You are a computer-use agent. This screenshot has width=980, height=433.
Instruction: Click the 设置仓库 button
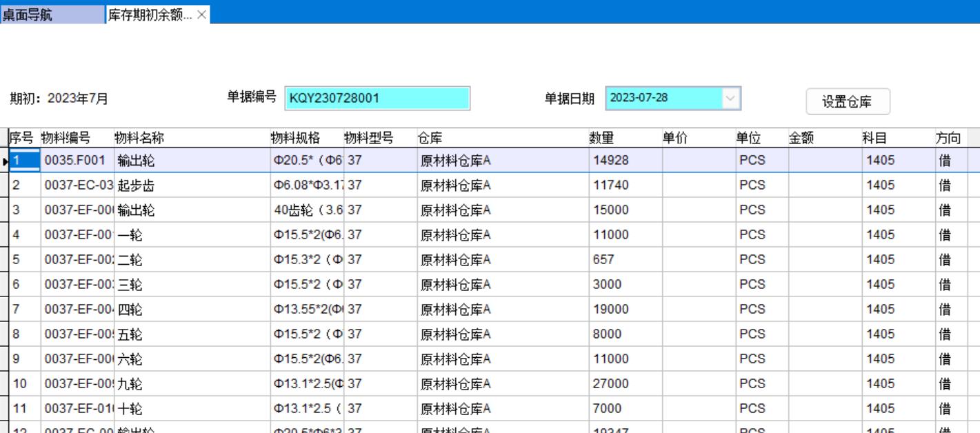click(x=848, y=101)
